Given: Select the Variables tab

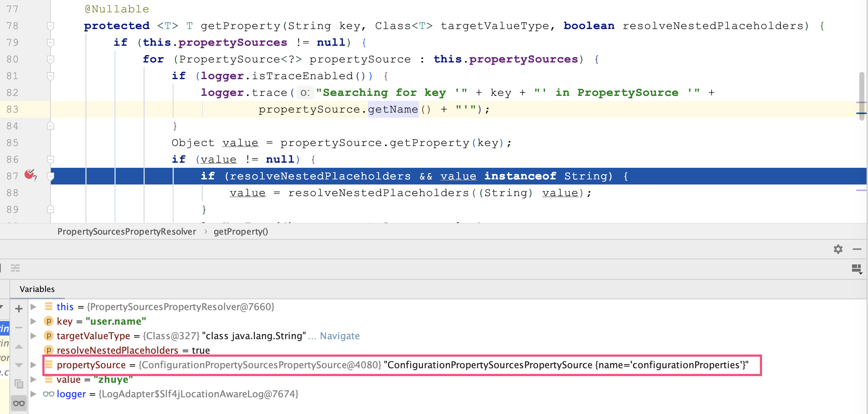Looking at the screenshot, I should (x=37, y=289).
